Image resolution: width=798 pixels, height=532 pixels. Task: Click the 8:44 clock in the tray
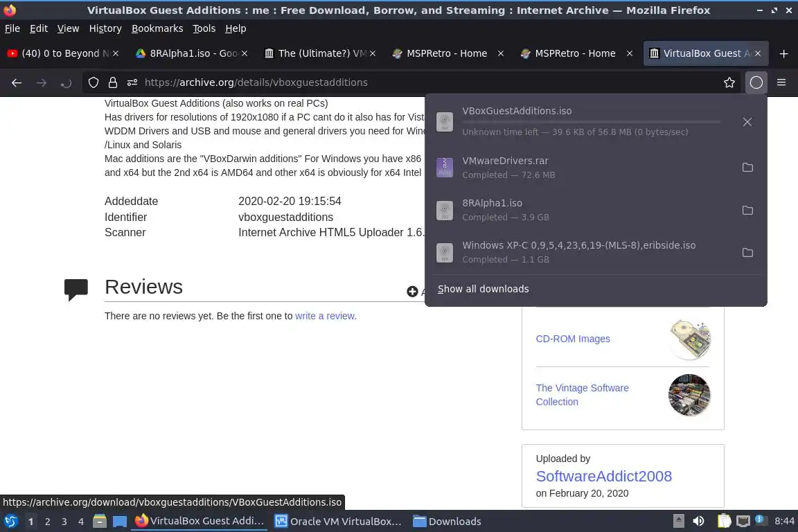[x=784, y=521]
